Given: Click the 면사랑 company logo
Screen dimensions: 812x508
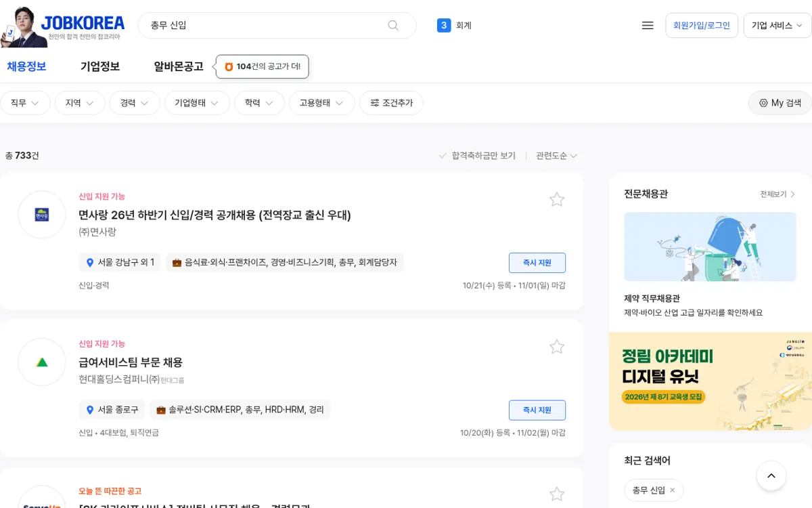Looking at the screenshot, I should point(42,215).
